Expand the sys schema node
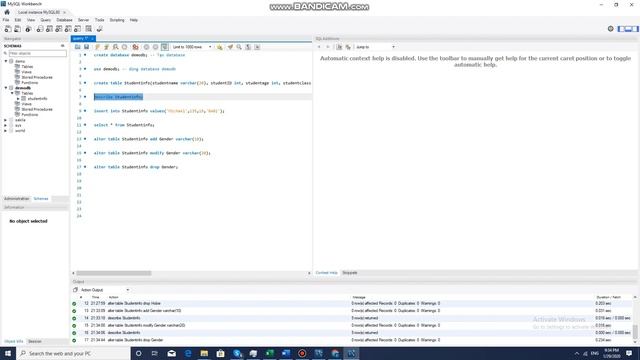This screenshot has height=360, width=640. (6, 125)
